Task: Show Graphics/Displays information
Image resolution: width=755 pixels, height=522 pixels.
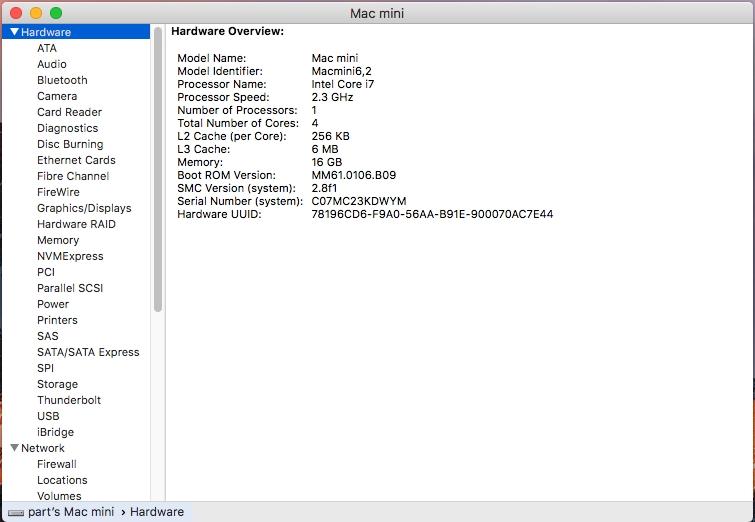Action: [84, 208]
